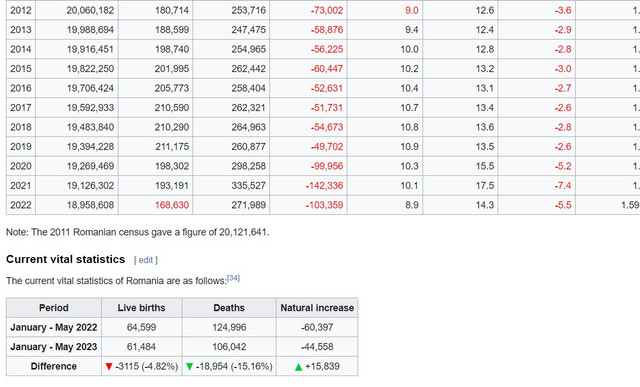Select the 2012 year cell
This screenshot has height=387, width=640.
[x=21, y=11]
